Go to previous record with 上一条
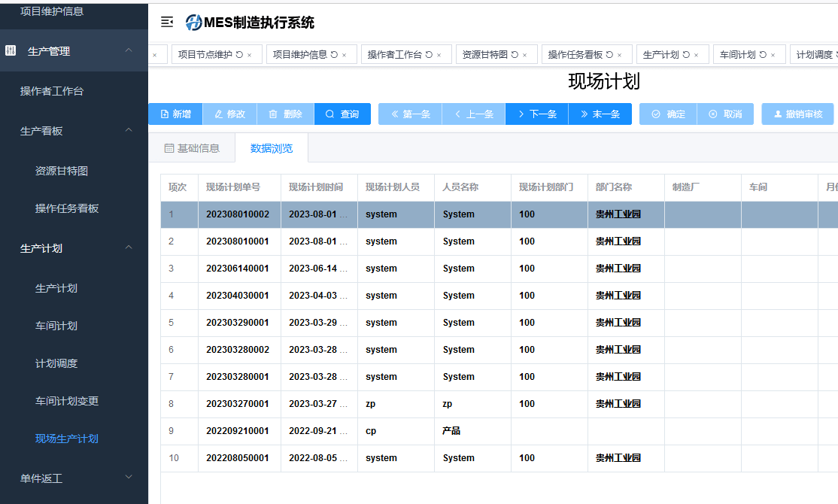838x504 pixels. coord(473,114)
